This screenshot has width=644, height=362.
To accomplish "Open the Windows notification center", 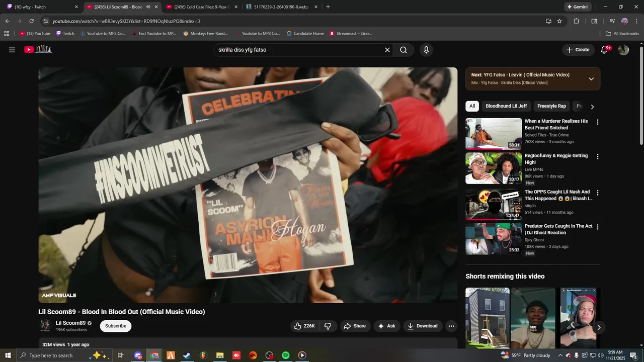I will tap(633, 355).
